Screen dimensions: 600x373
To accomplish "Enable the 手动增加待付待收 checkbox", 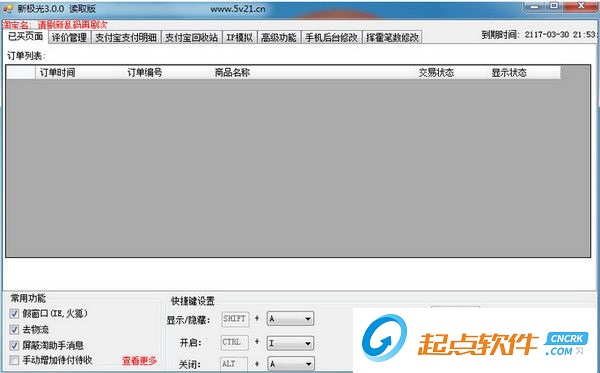I will 14,360.
